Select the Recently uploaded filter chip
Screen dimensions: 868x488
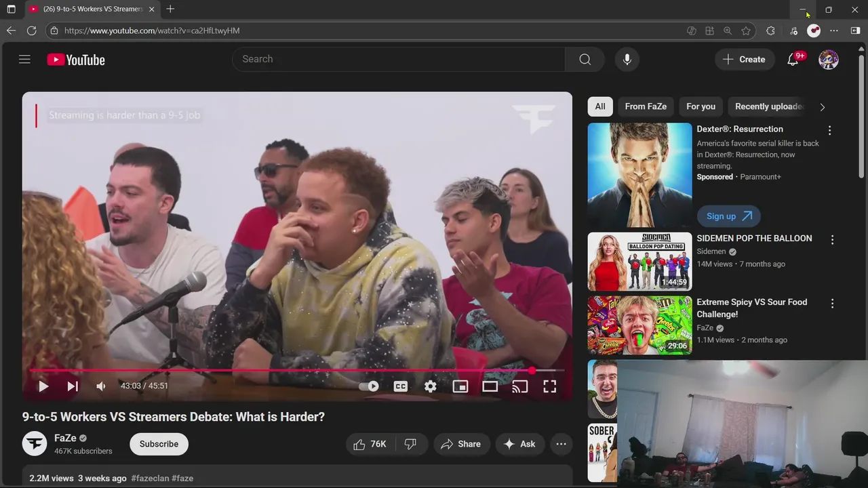[x=768, y=106]
